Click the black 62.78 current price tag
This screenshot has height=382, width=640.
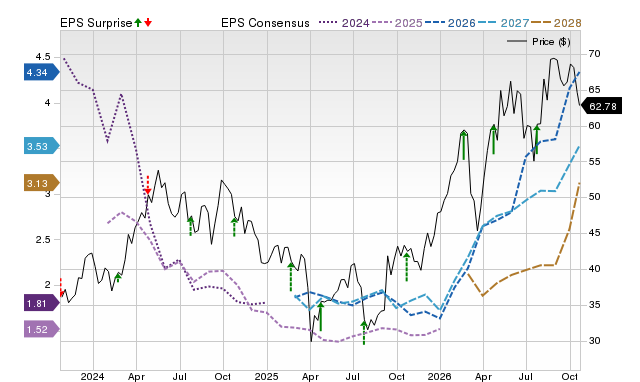tap(601, 106)
